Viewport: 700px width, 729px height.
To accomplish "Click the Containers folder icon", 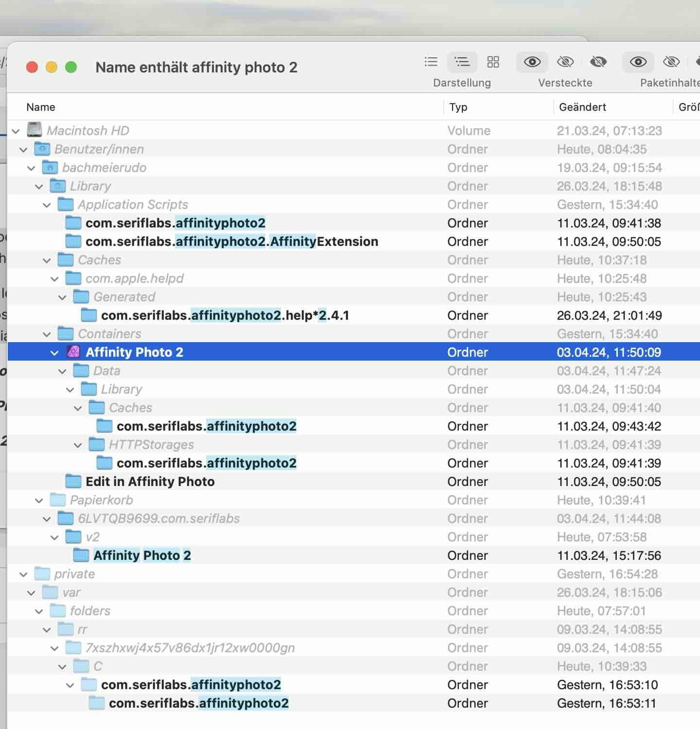I will click(66, 333).
